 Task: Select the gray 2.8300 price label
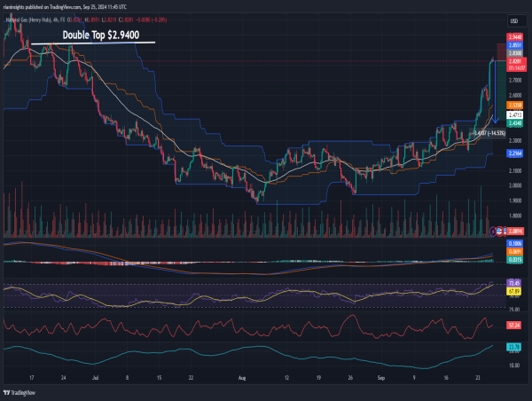point(514,53)
